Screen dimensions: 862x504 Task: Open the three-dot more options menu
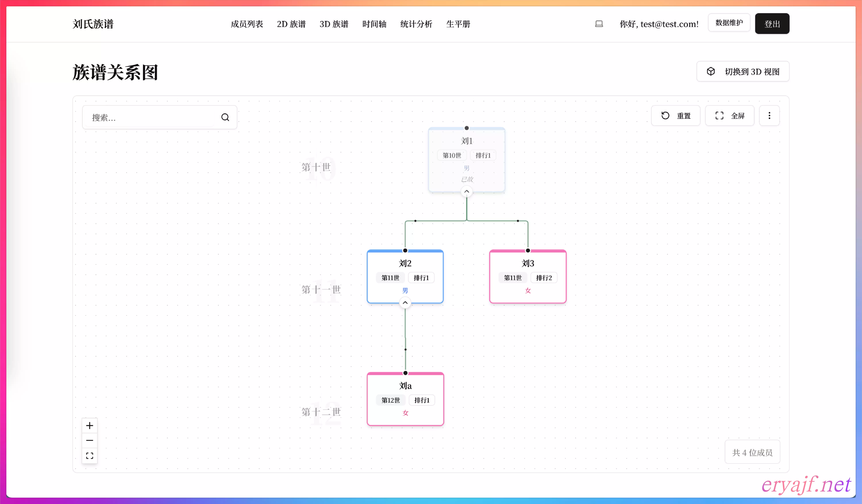point(769,116)
